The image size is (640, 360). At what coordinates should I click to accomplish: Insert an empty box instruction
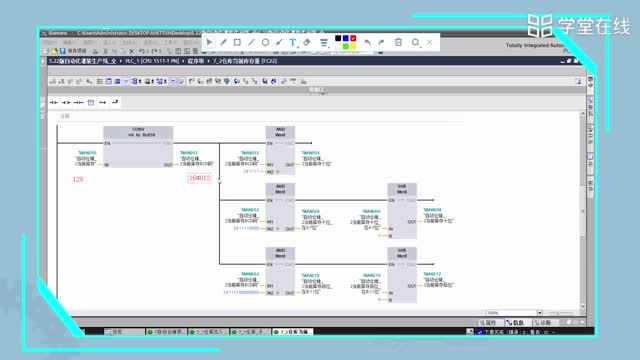[x=91, y=102]
